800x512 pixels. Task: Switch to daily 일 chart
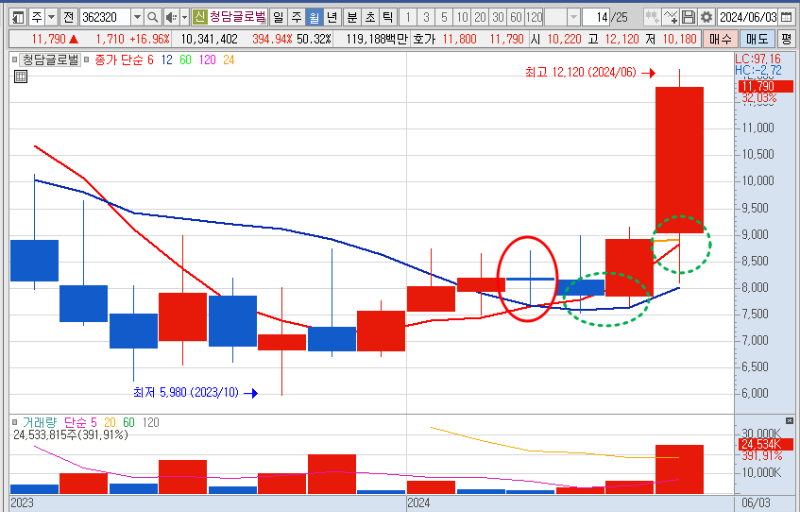278,17
